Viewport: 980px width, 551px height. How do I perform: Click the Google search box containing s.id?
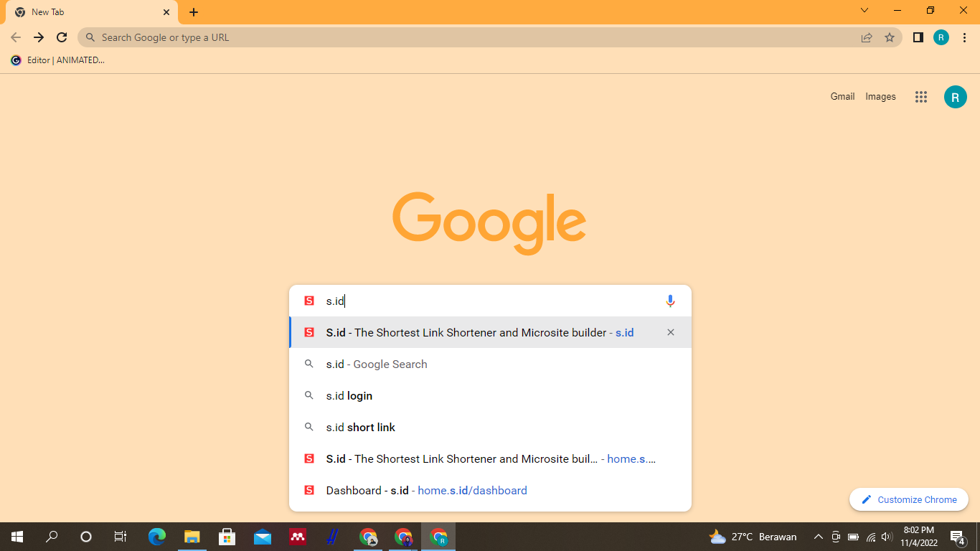click(x=490, y=301)
